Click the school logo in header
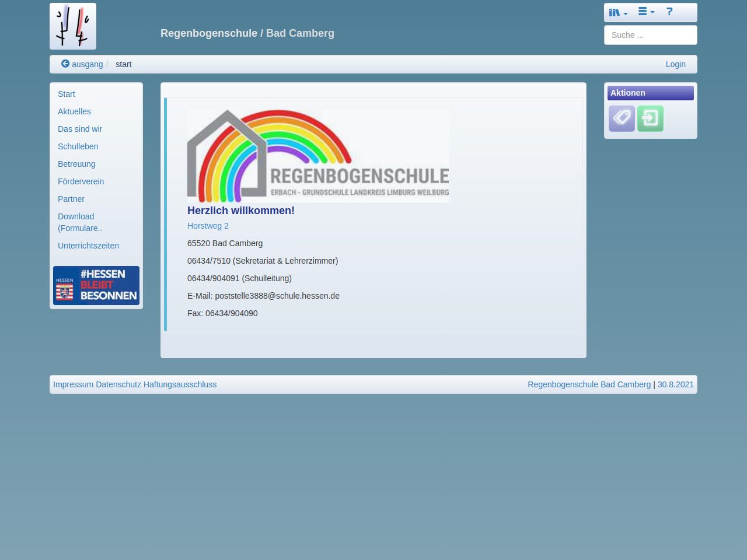 (73, 26)
